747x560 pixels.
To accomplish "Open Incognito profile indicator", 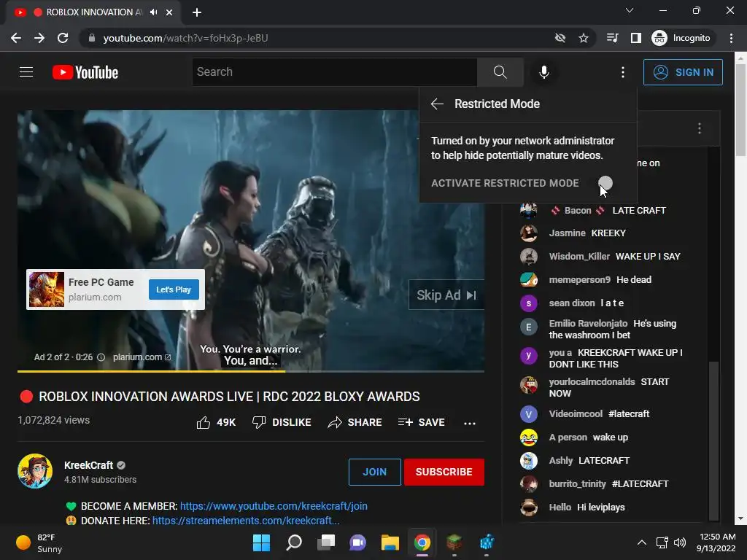I will pyautogui.click(x=681, y=38).
